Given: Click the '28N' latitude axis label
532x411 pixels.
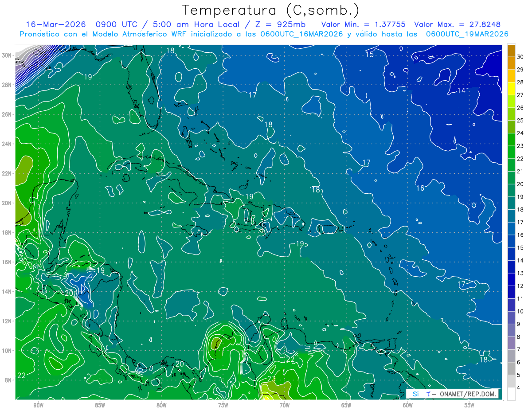Looking at the screenshot, I should click(8, 85).
